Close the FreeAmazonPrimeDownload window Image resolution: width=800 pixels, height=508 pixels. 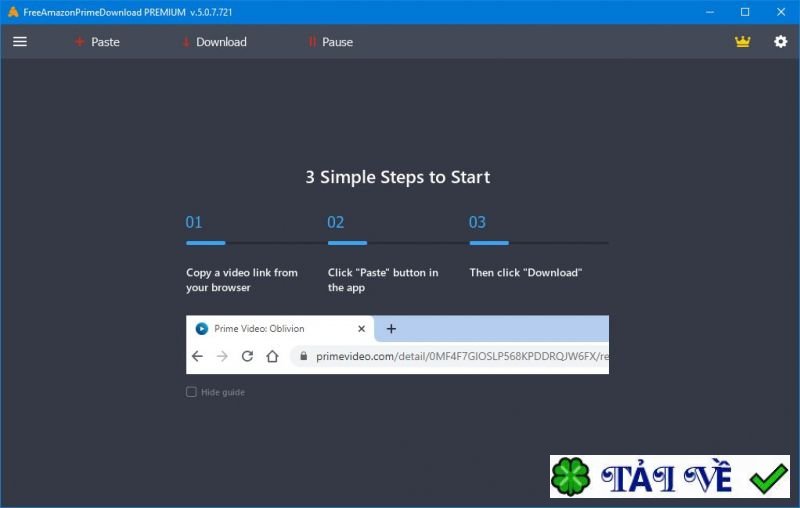(x=781, y=12)
